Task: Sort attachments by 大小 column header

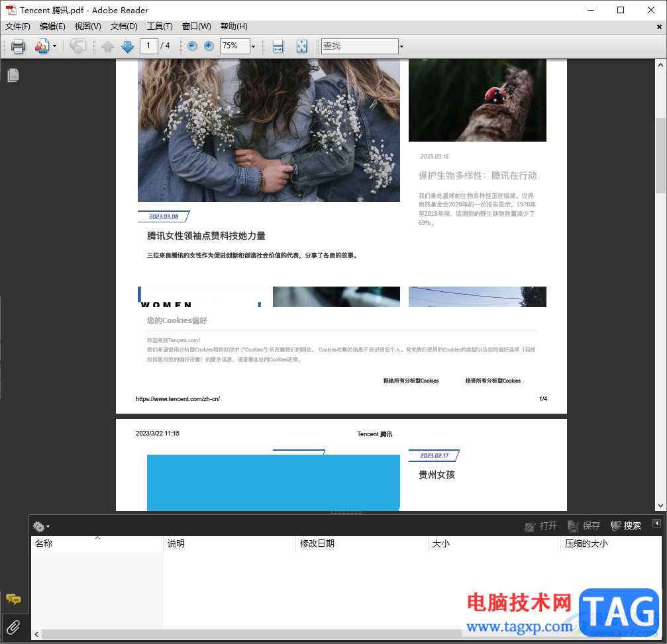Action: [x=494, y=543]
